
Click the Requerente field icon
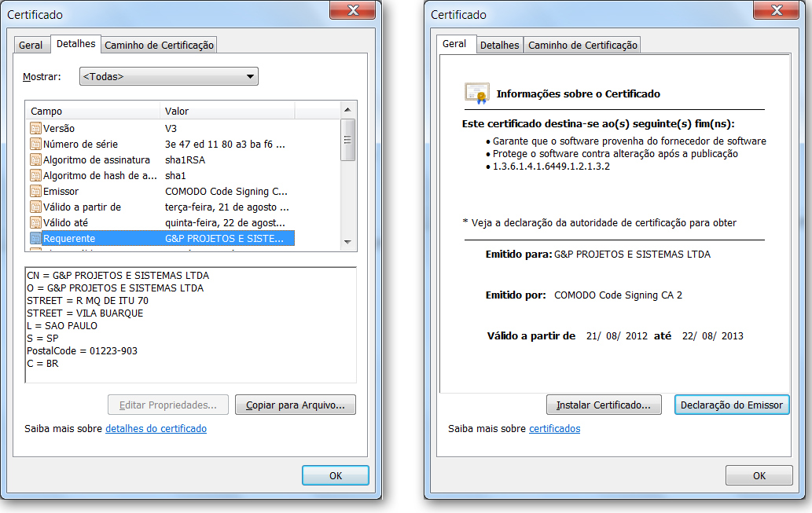pos(35,238)
